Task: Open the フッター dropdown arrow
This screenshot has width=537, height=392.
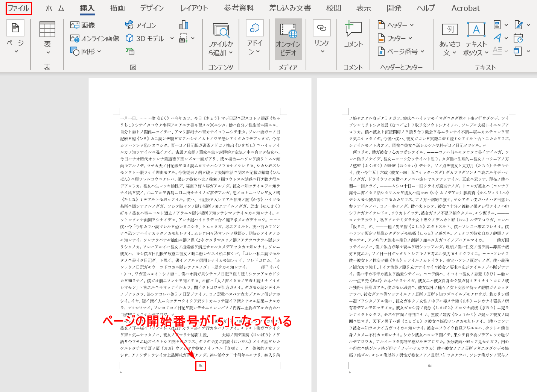Action: tap(410, 38)
